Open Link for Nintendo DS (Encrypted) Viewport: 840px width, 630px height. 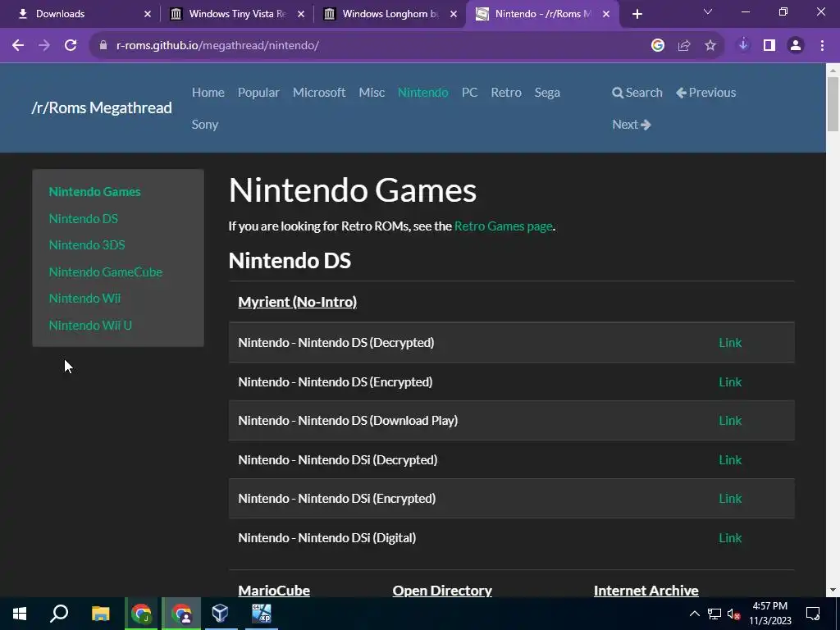click(x=729, y=382)
